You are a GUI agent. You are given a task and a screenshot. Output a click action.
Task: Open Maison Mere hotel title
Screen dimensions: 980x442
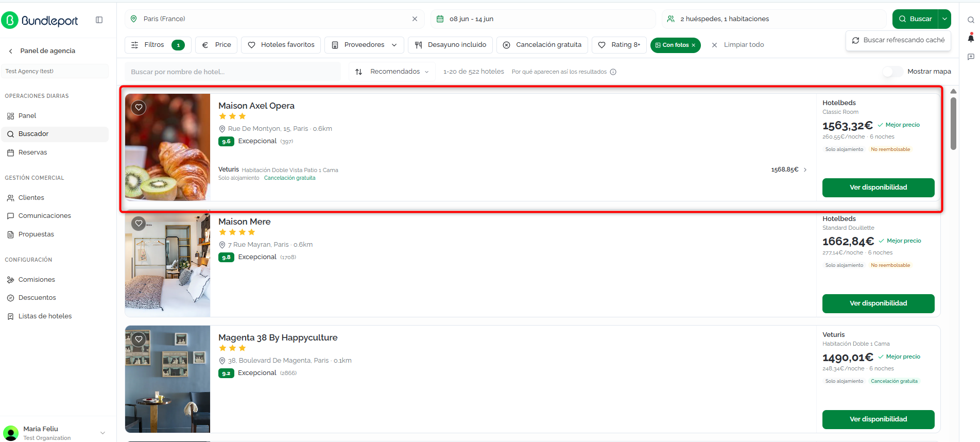(x=245, y=222)
